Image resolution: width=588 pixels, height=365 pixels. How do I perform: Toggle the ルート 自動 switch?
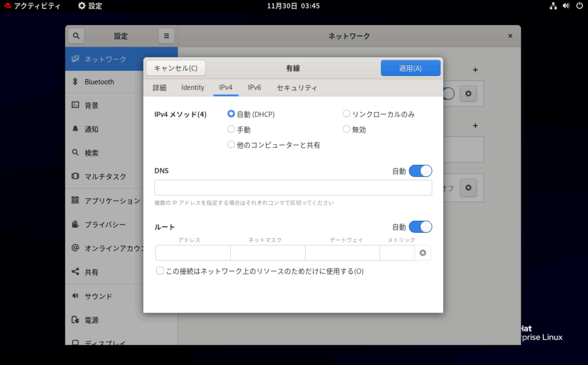(420, 227)
